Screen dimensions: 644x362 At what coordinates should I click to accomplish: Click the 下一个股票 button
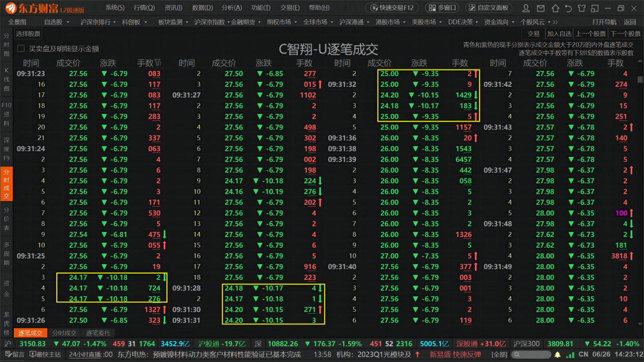coord(625,34)
